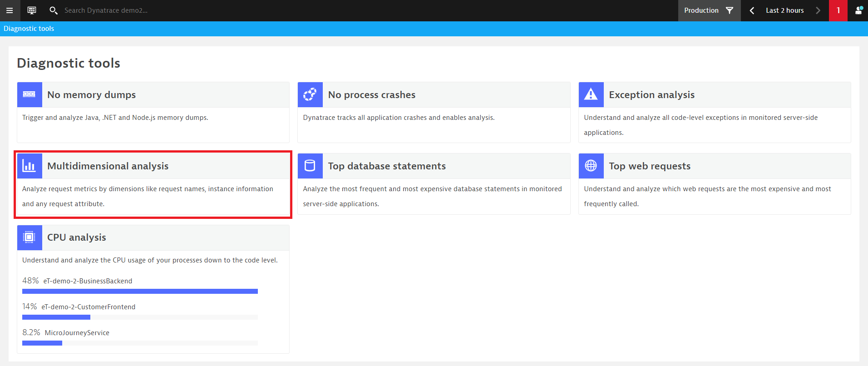Click Dynatrace tracks application crashes description
The width and height of the screenshot is (868, 366).
pyautogui.click(x=399, y=118)
